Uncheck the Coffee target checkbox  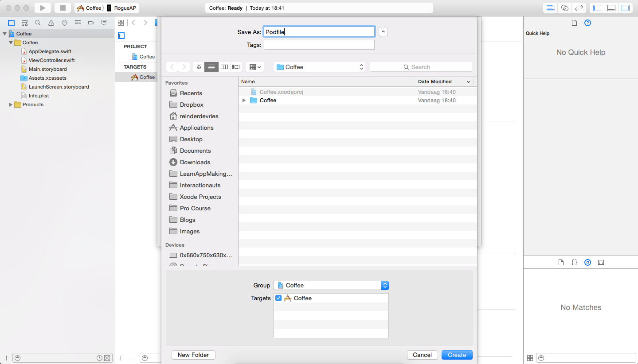pos(278,298)
